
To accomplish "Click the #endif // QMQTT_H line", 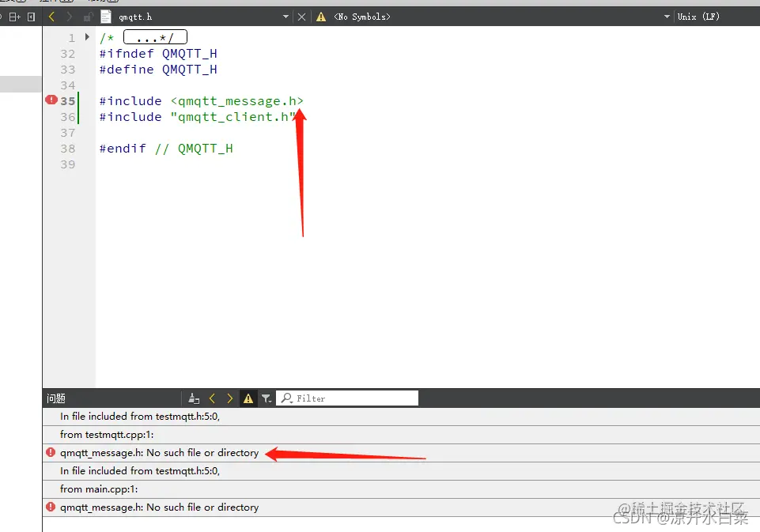I will [166, 149].
